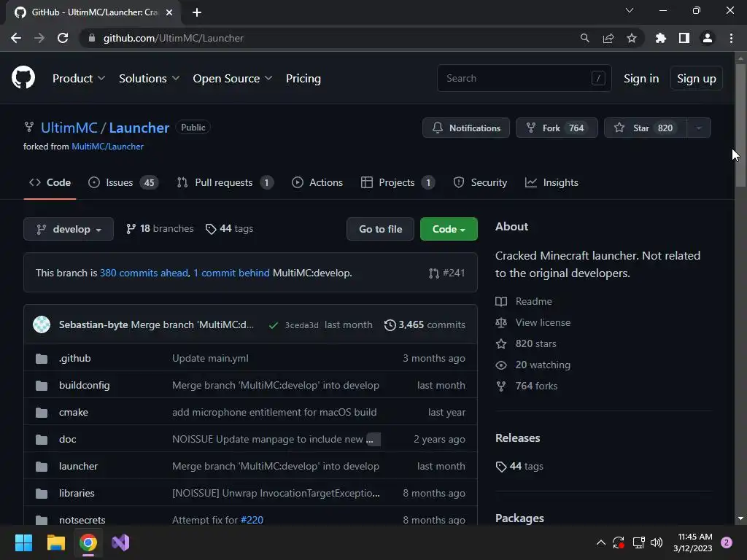Screen dimensions: 747x560
Task: Switch to the Security tab
Action: coord(480,182)
